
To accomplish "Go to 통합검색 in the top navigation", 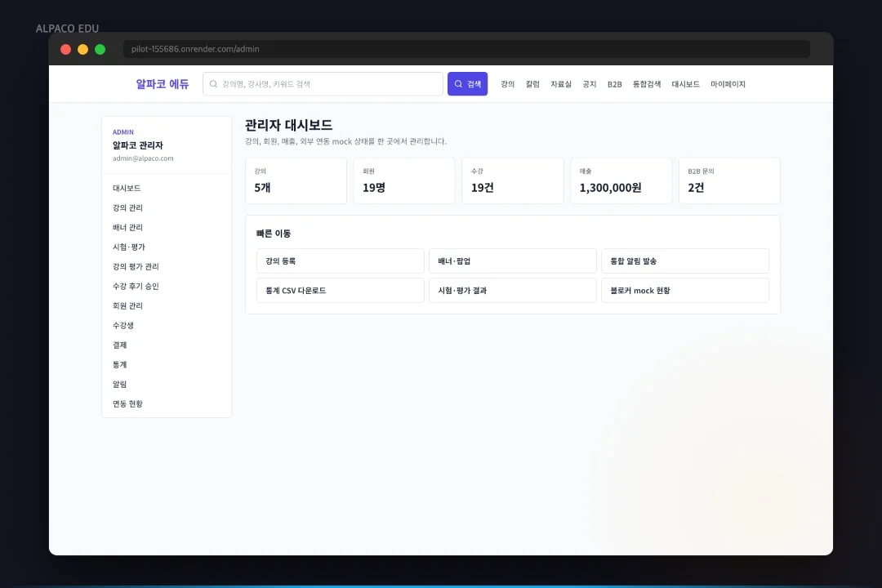I will point(646,84).
